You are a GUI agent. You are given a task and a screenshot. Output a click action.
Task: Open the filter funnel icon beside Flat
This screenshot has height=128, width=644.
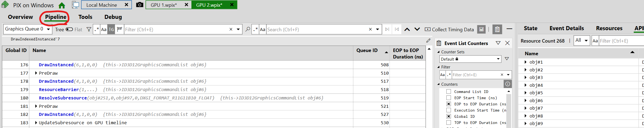point(89,29)
